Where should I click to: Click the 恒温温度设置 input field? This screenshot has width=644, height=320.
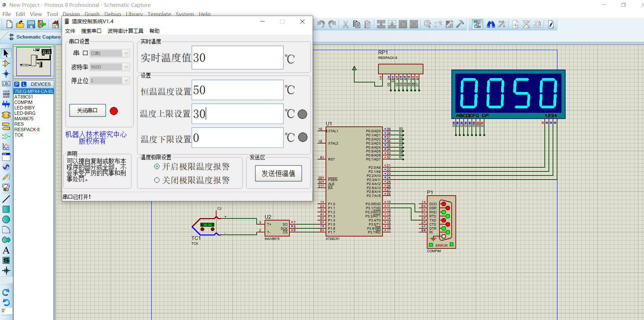pos(238,90)
